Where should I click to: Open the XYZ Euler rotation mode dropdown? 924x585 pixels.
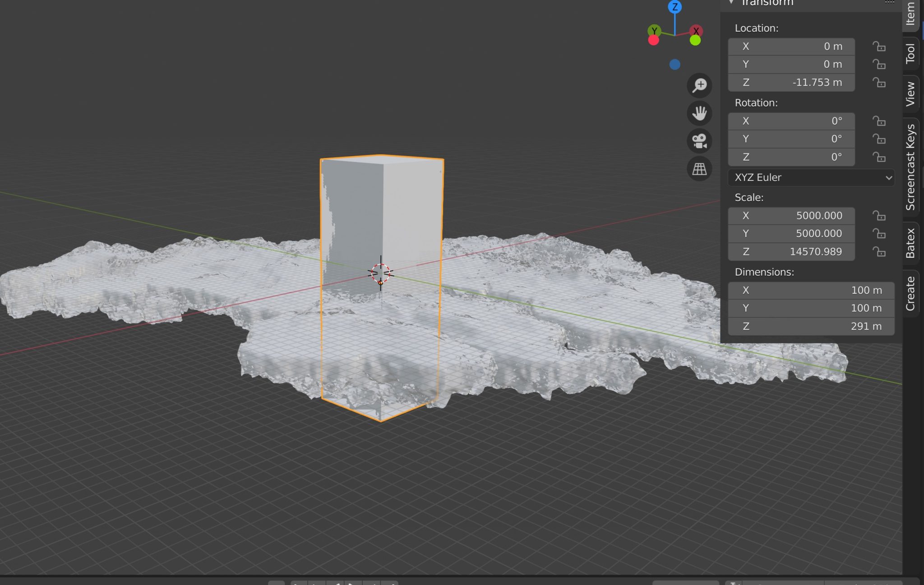[810, 177]
